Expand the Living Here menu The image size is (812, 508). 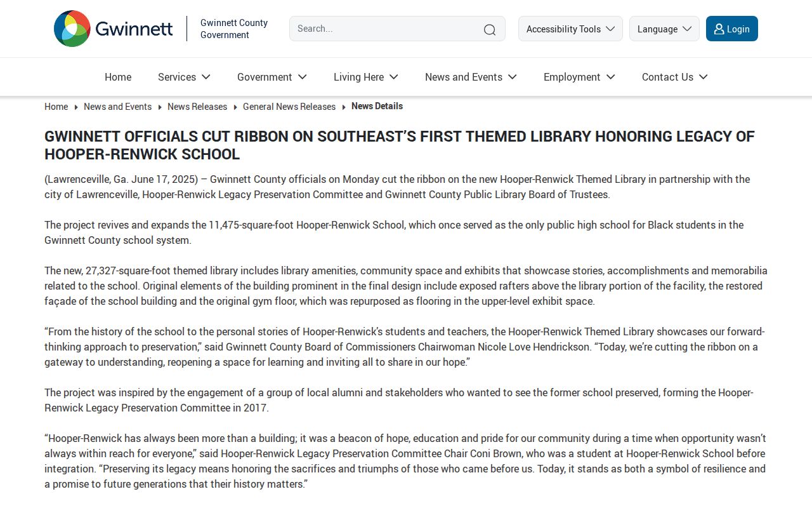pyautogui.click(x=366, y=77)
